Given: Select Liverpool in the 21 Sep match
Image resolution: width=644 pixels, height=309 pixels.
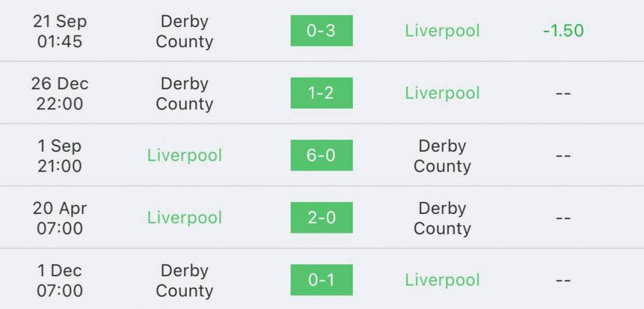Looking at the screenshot, I should (x=442, y=31).
